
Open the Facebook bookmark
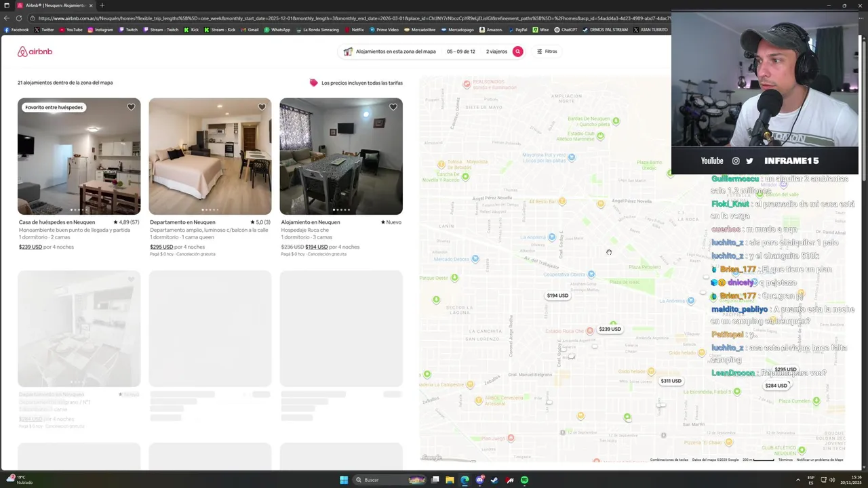coord(16,30)
